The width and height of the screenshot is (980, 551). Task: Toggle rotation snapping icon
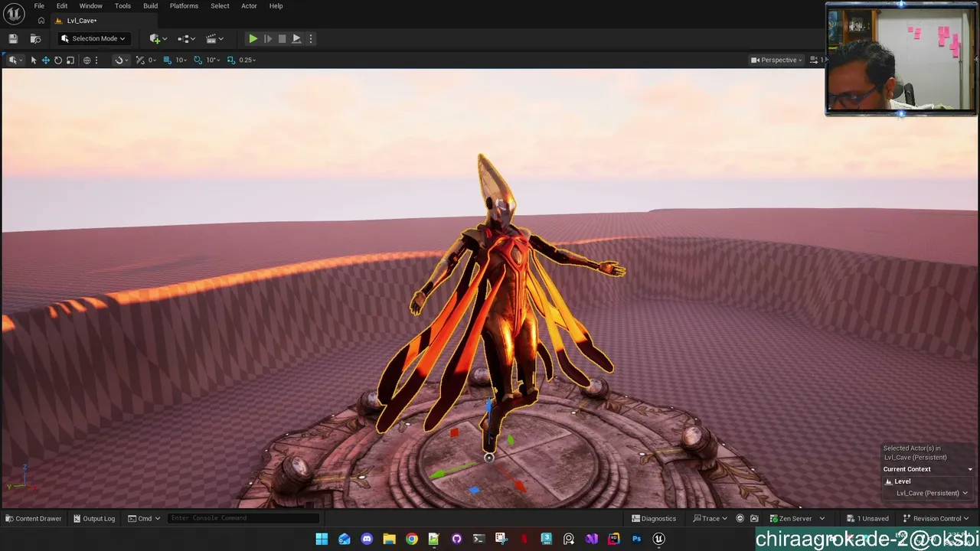point(198,60)
